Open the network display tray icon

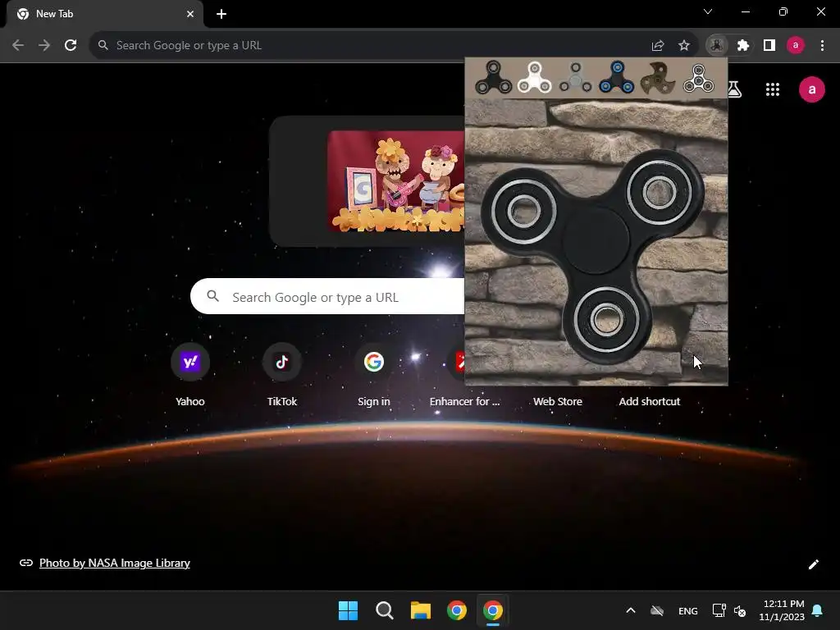coord(719,610)
